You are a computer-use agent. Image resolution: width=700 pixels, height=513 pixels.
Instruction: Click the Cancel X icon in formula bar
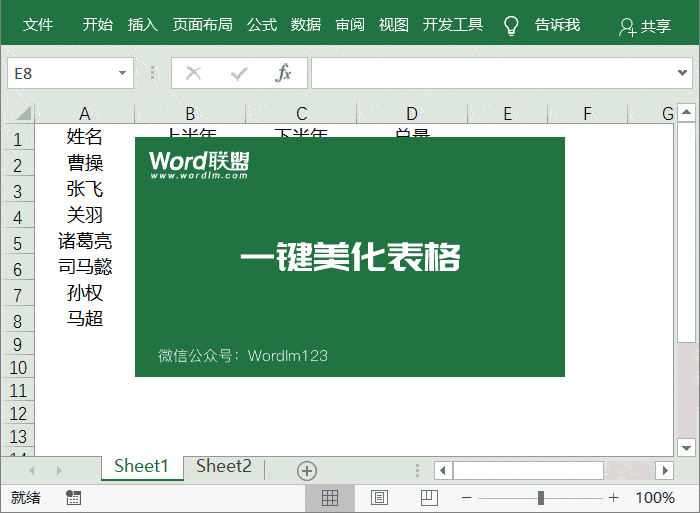tap(194, 73)
